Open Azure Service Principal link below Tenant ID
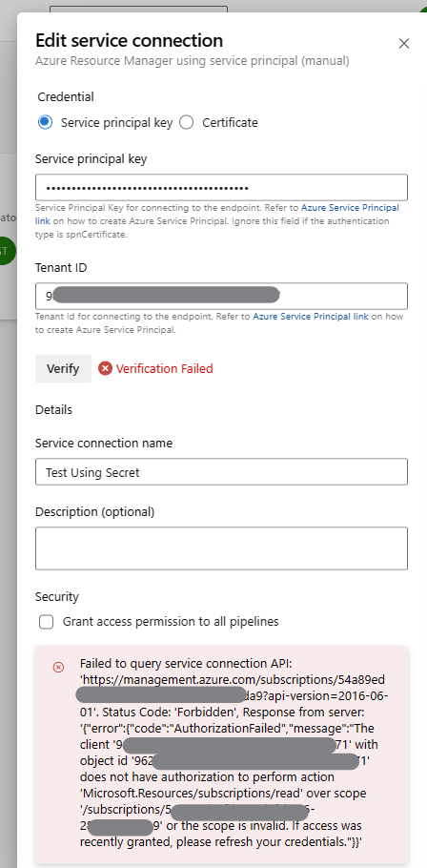This screenshot has height=868, width=427. (x=311, y=317)
